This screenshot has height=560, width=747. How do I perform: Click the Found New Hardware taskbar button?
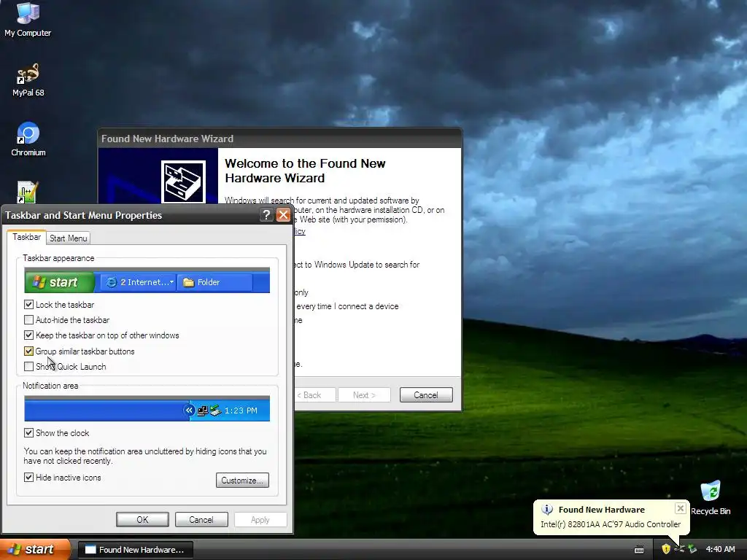pyautogui.click(x=135, y=550)
